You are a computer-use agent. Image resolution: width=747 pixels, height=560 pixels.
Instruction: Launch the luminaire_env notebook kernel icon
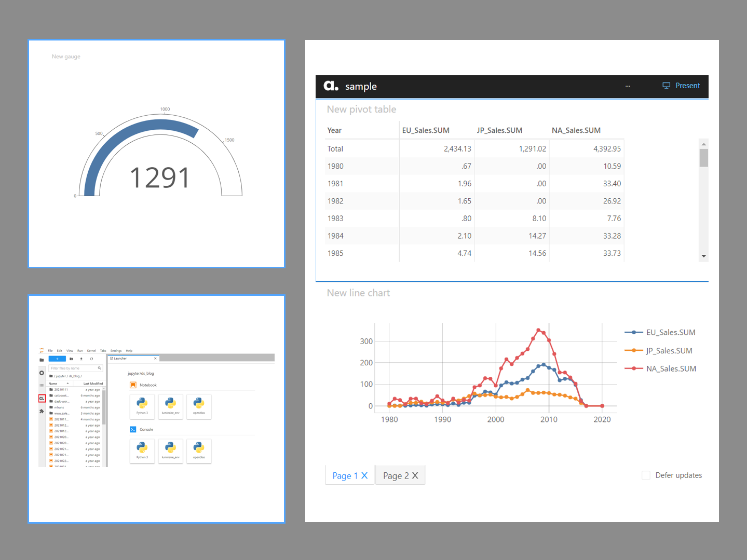170,404
